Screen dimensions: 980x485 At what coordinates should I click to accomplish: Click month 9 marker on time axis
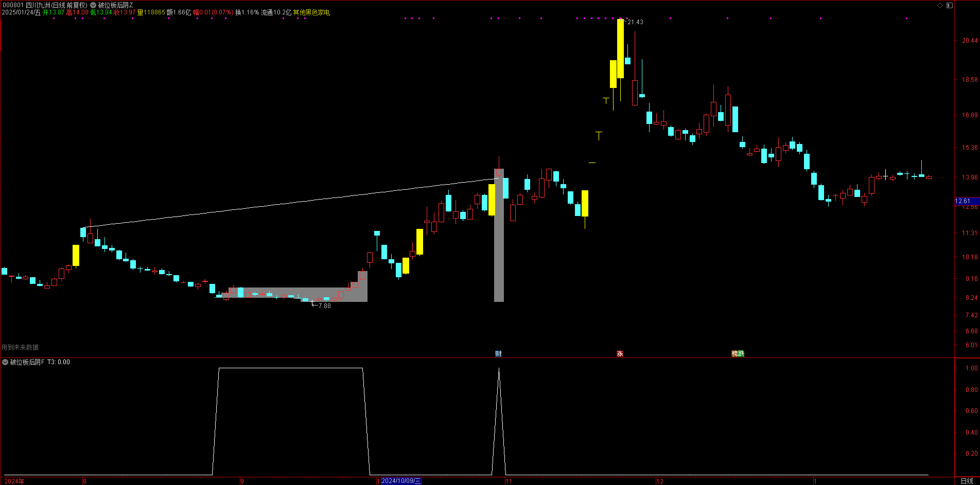click(242, 481)
